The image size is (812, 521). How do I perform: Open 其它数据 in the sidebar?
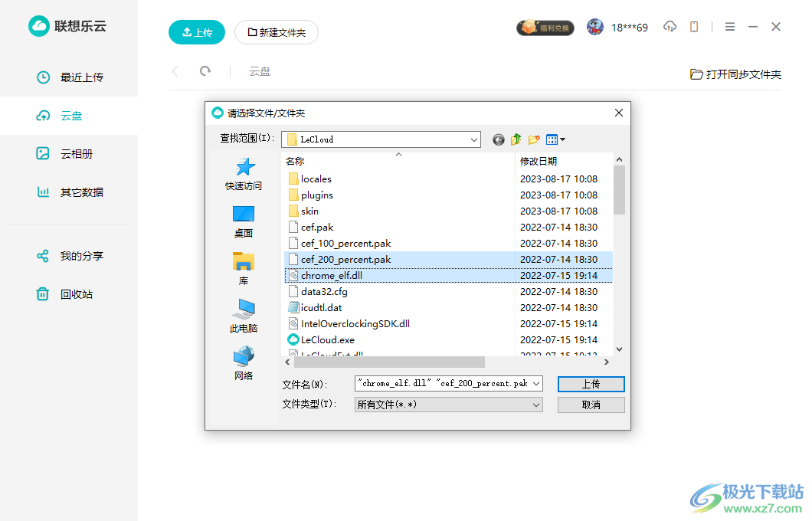coord(69,192)
